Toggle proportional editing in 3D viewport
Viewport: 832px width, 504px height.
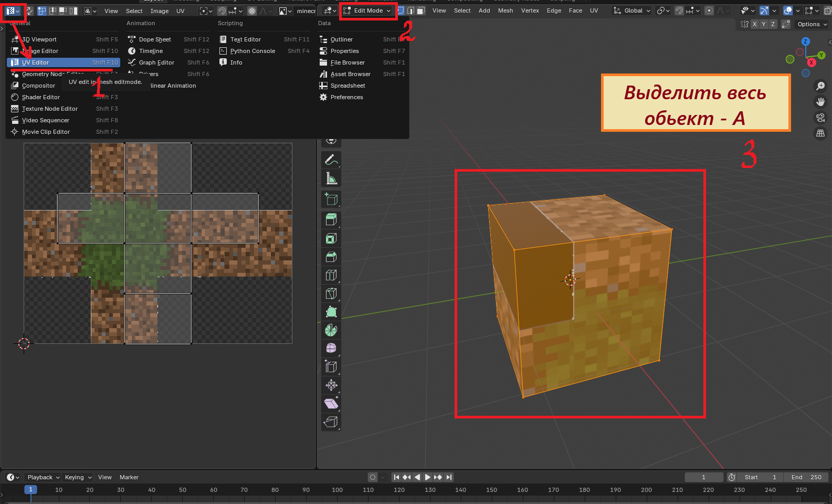pyautogui.click(x=709, y=10)
